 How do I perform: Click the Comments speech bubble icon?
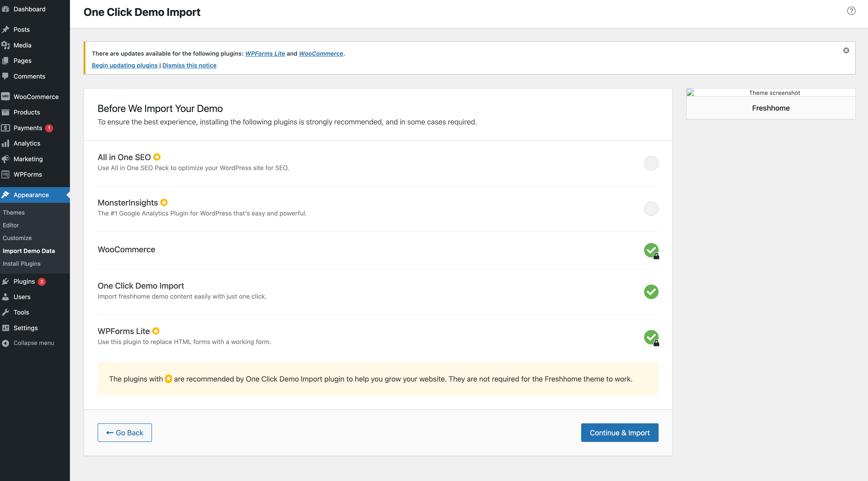click(x=6, y=76)
